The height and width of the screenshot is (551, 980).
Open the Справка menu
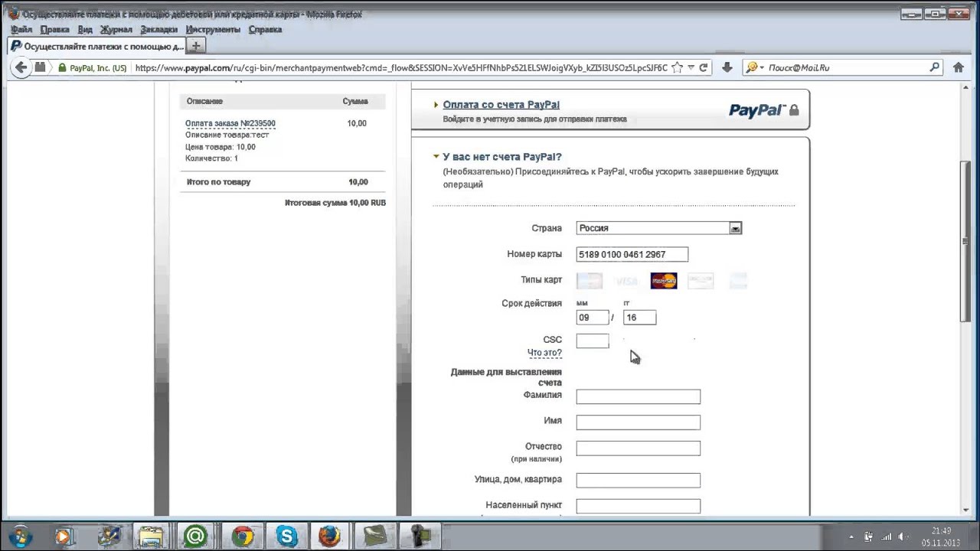265,29
